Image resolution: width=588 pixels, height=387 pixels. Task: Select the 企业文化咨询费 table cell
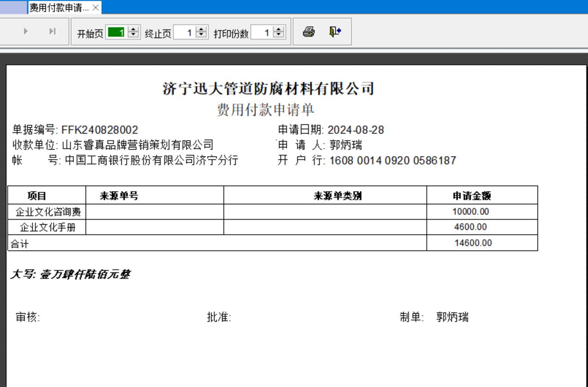(x=48, y=211)
